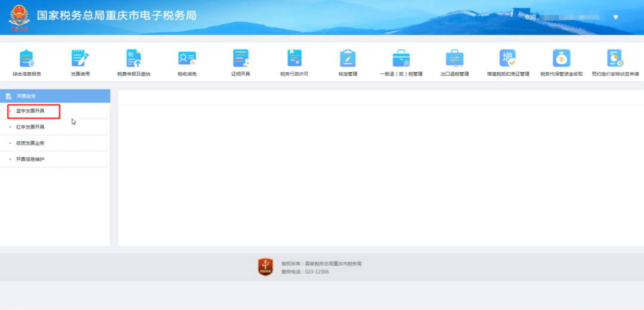Click the 国家税务总局重庆市电子税务局 title
The image size is (644, 310).
point(117,15)
